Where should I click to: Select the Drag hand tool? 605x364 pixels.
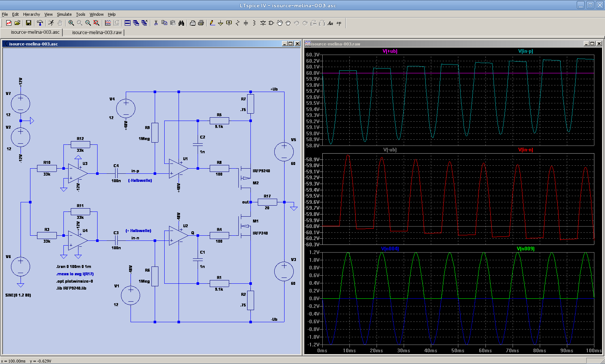[x=288, y=23]
